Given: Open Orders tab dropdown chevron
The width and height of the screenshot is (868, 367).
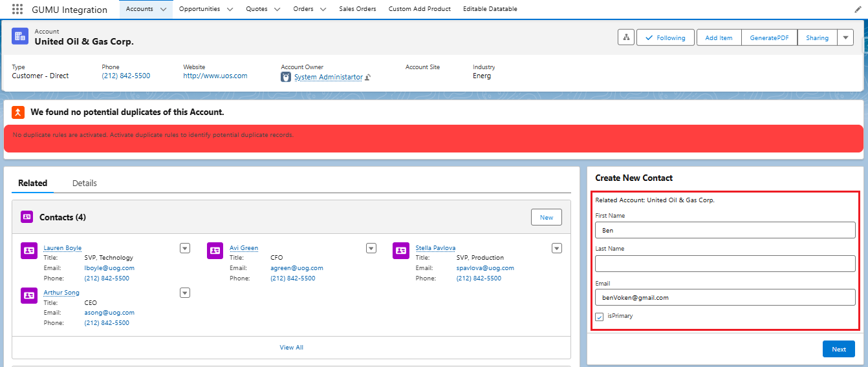Looking at the screenshot, I should [x=323, y=9].
